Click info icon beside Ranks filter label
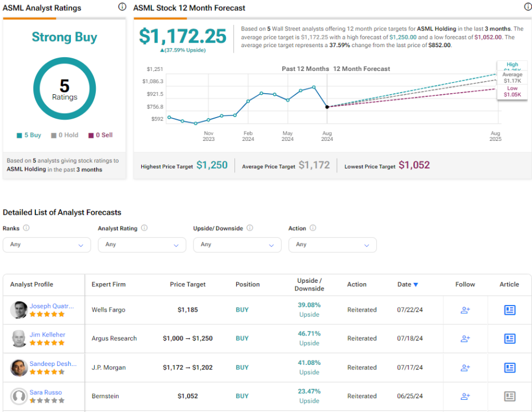Screen dimensions: 532x412 26,228
